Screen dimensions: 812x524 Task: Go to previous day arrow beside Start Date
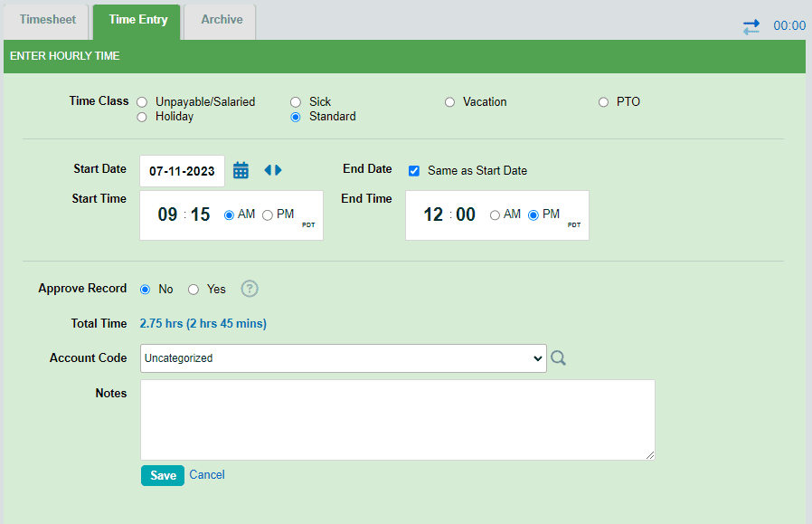[268, 170]
